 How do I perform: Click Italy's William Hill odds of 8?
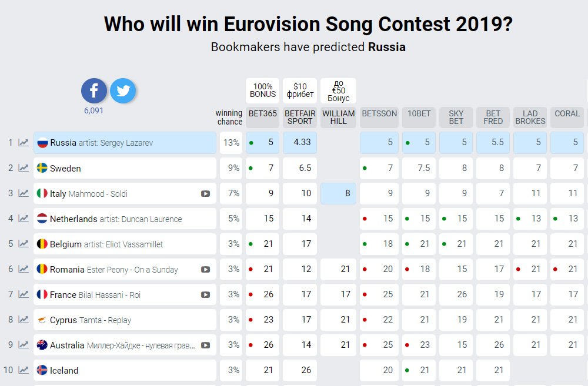pos(338,193)
